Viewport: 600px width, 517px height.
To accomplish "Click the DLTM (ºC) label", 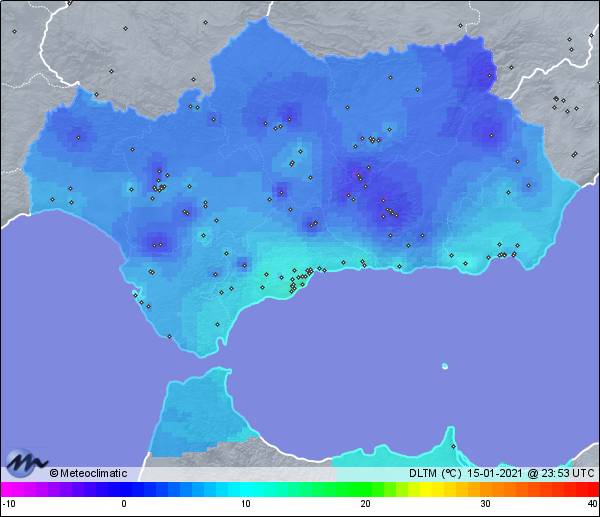I will (x=435, y=473).
